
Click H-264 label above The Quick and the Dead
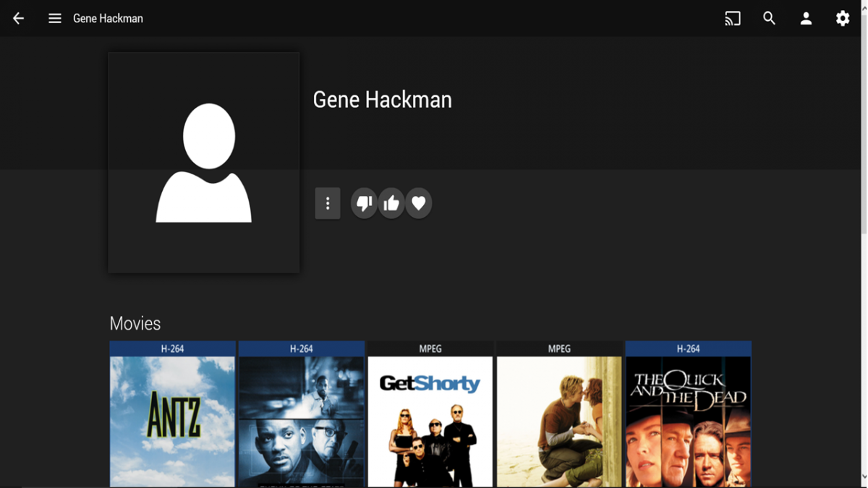coord(688,348)
